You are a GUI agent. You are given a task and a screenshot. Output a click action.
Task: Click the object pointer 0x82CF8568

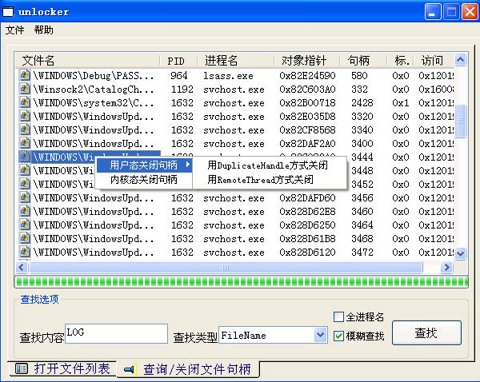[x=307, y=130]
